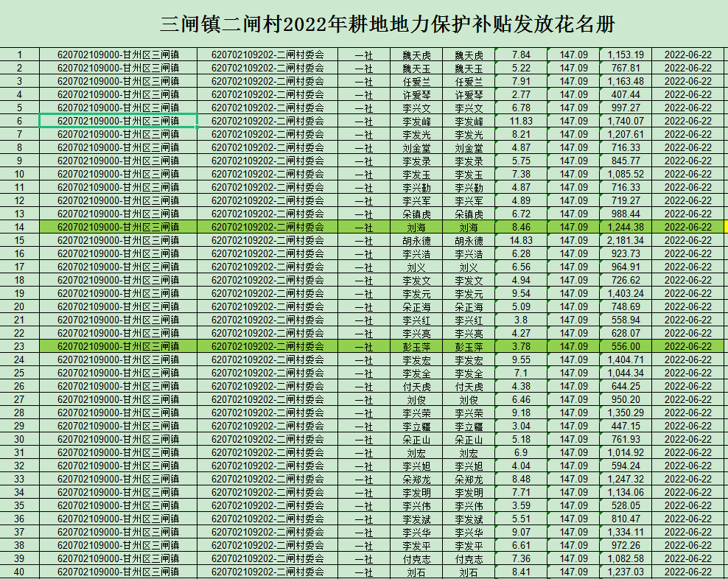Click the 147.09 rate cell in 李兴勤 row
The width and height of the screenshot is (728, 579).
573,188
